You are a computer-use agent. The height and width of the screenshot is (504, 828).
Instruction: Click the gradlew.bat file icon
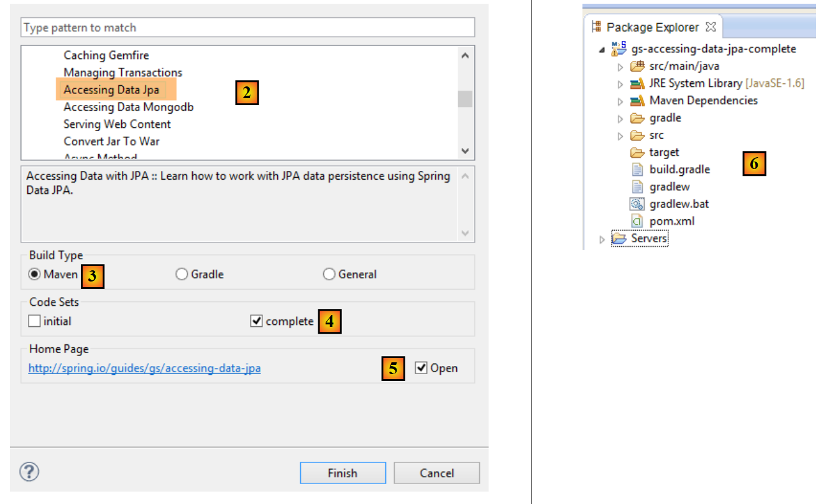(x=637, y=204)
